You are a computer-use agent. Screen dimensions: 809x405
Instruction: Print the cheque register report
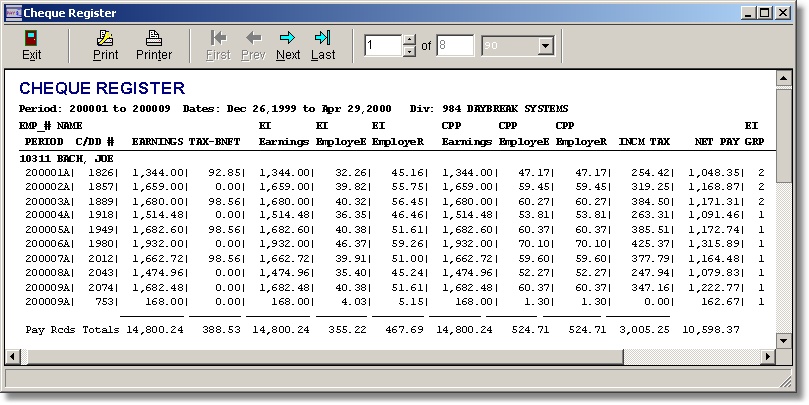click(105, 45)
